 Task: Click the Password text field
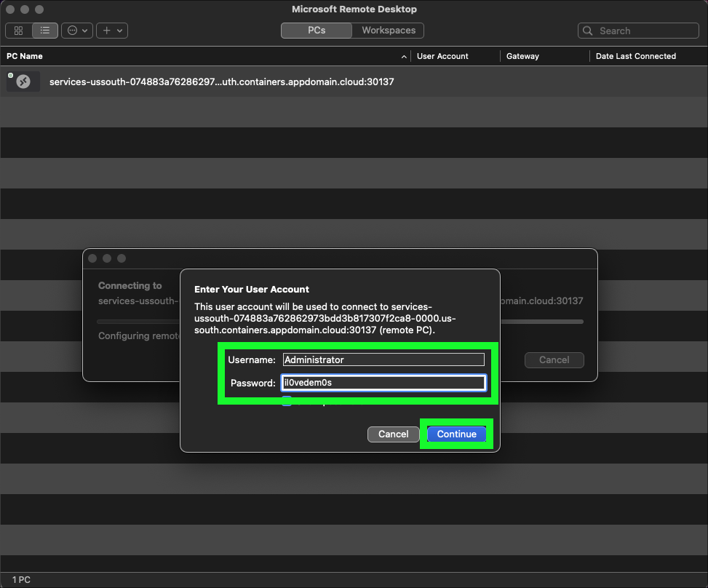click(383, 383)
